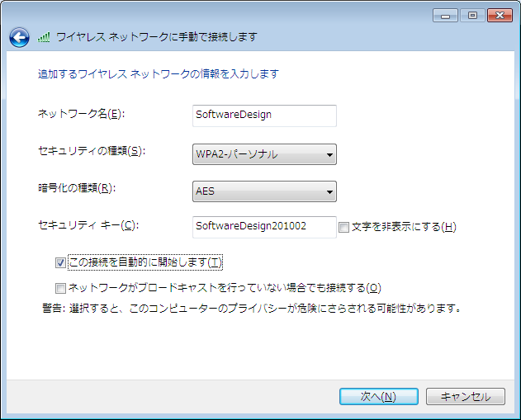The image size is (521, 420).
Task: Cancel the wizard with キャンセル button
Action: pos(466,396)
